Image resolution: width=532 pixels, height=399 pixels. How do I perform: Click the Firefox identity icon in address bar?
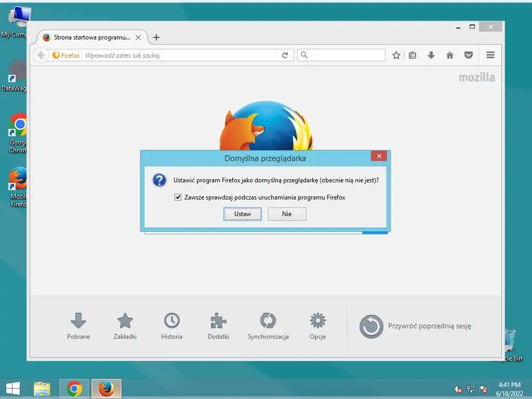point(66,55)
